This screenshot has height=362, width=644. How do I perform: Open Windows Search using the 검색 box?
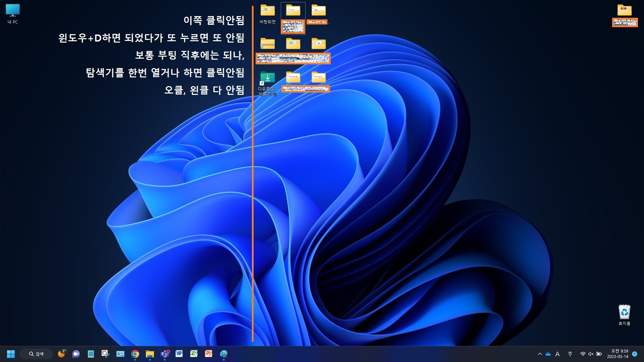click(x=36, y=354)
